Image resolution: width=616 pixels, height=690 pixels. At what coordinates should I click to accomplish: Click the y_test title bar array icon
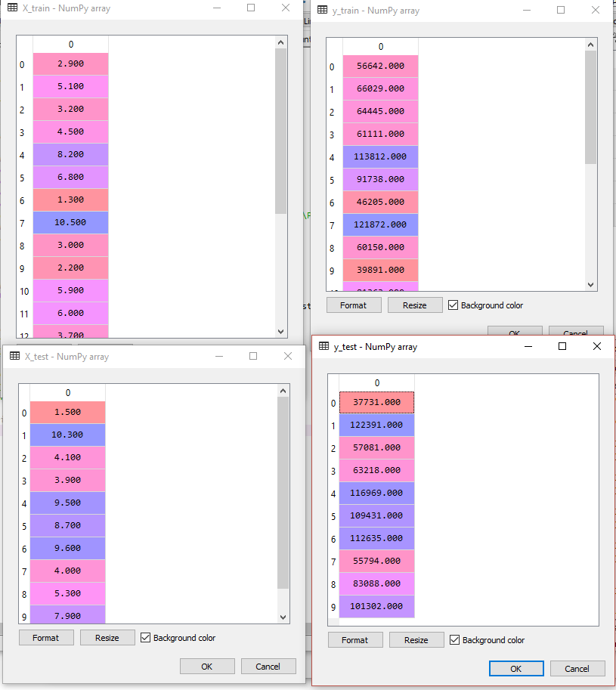323,347
